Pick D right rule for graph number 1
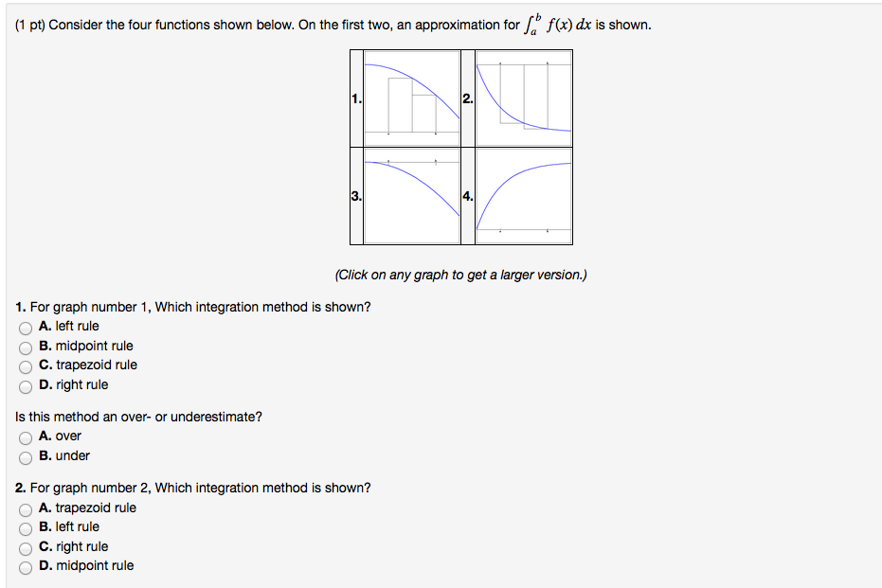Viewport: 882px width, 588px height. [x=25, y=385]
